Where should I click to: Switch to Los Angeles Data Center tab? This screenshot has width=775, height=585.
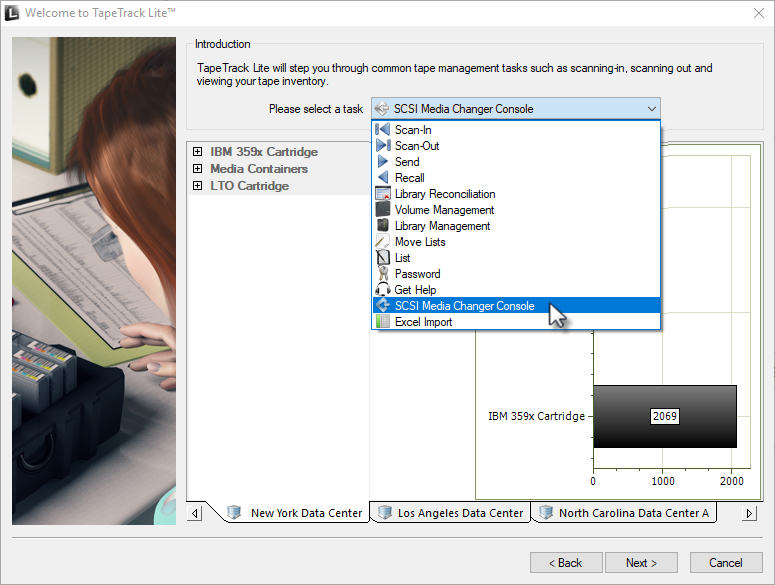pos(450,512)
